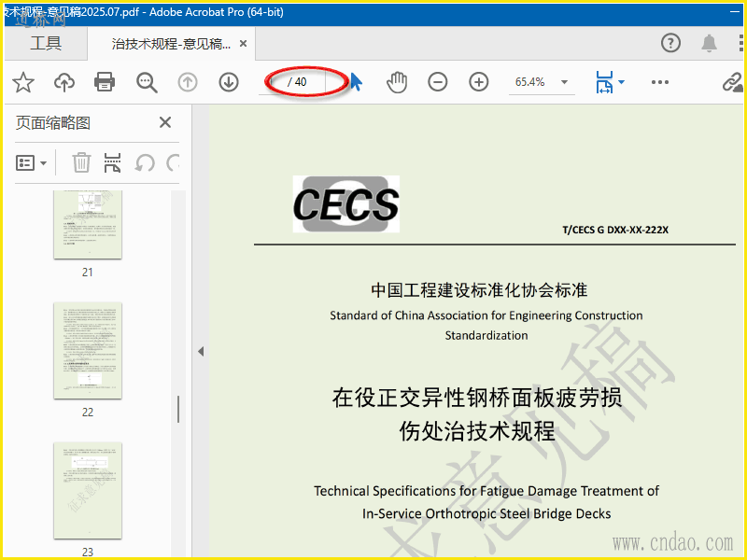Print the PDF with printer icon
747x560 pixels.
(x=105, y=82)
